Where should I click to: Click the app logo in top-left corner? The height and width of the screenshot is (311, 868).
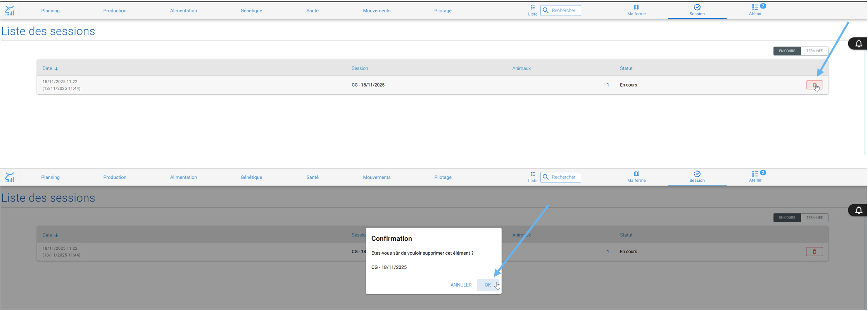(x=10, y=10)
